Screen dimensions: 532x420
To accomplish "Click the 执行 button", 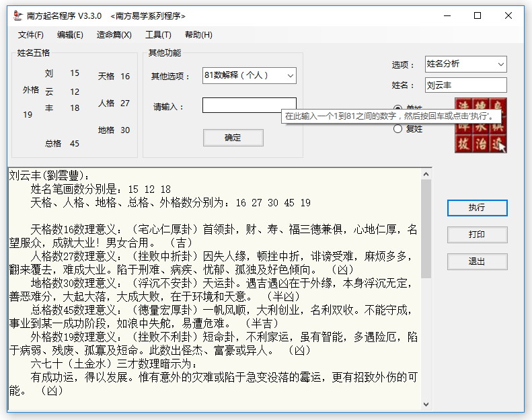I will click(x=477, y=208).
